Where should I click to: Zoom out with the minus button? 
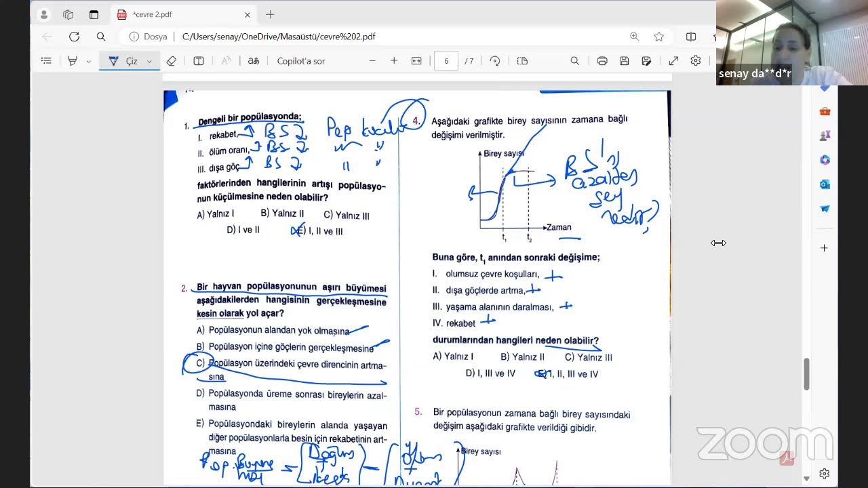(372, 61)
